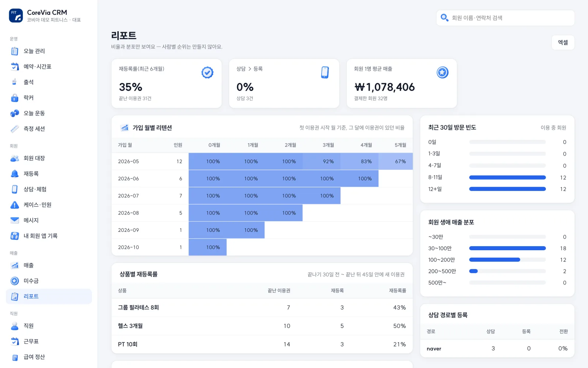Click the 근무표 schedule icon

coord(15,342)
